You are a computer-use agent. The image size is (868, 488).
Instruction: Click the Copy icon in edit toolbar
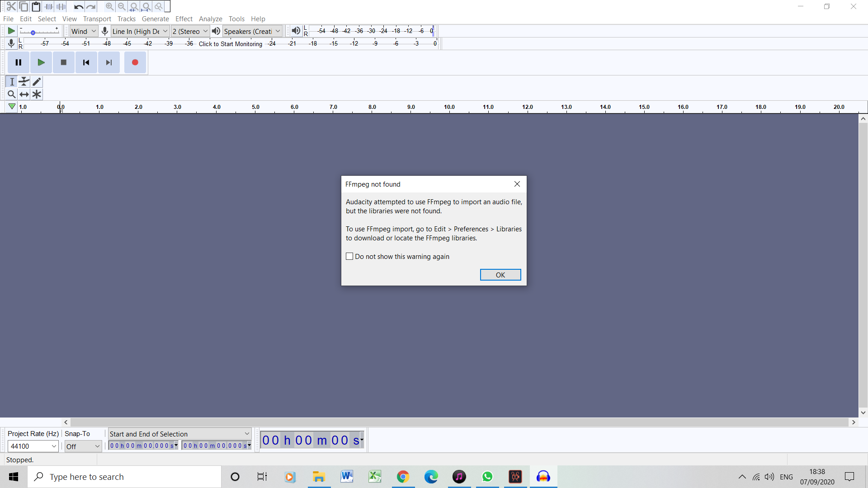[x=24, y=6]
